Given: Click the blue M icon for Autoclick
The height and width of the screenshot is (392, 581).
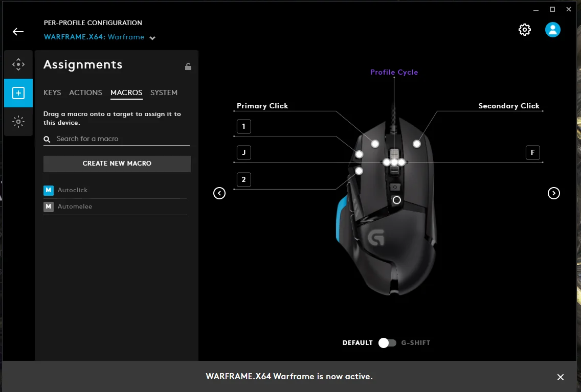Looking at the screenshot, I should coord(49,190).
